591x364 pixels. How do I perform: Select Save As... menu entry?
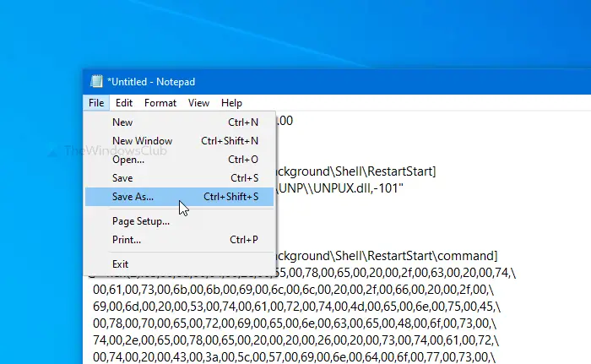click(x=179, y=197)
